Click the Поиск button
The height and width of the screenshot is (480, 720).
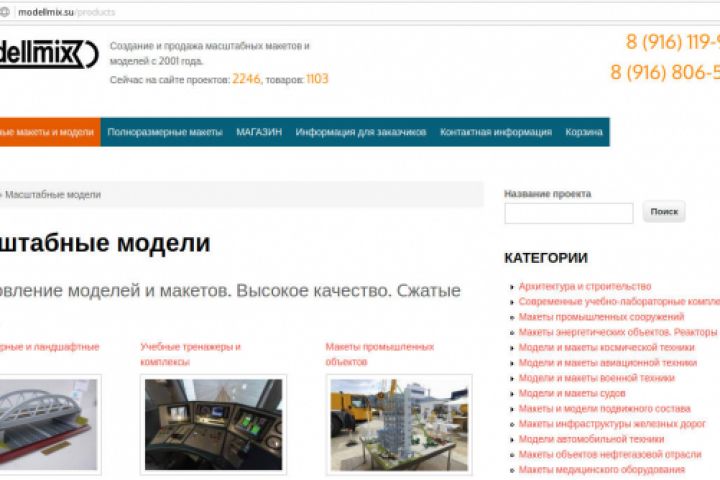click(x=664, y=212)
